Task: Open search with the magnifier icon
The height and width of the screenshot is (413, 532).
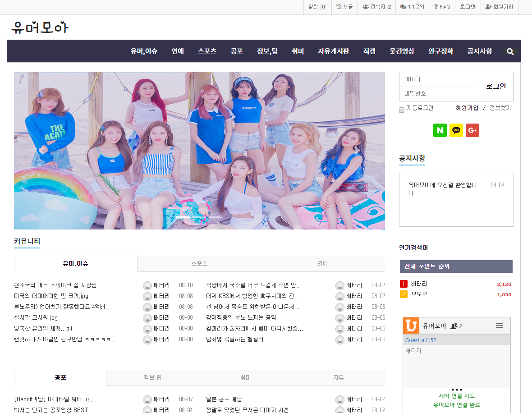Action: (510, 51)
